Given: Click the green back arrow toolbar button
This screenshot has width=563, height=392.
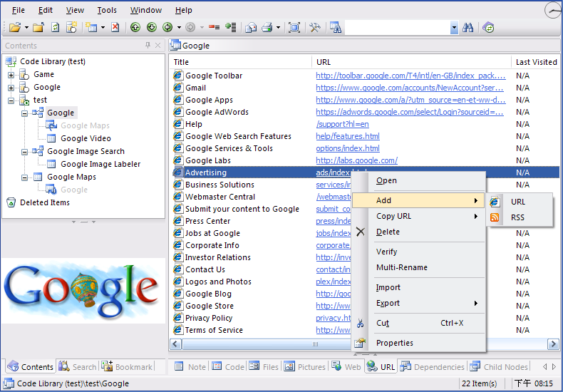Looking at the screenshot, I should tap(167, 27).
